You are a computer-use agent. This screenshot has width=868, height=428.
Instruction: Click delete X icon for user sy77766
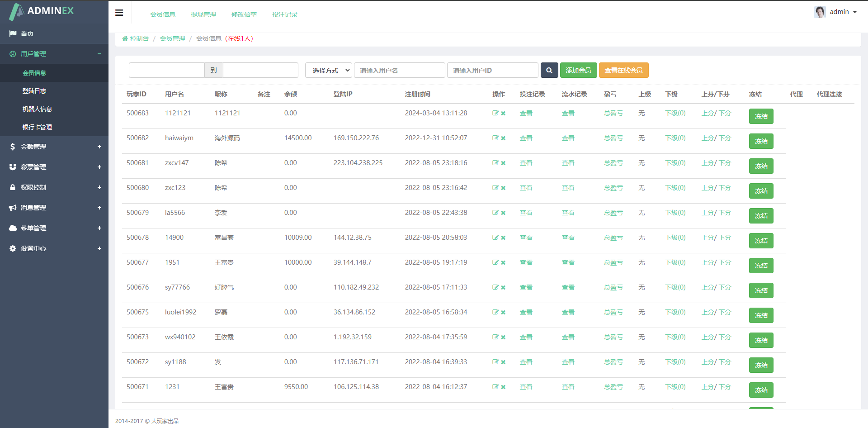pos(503,288)
